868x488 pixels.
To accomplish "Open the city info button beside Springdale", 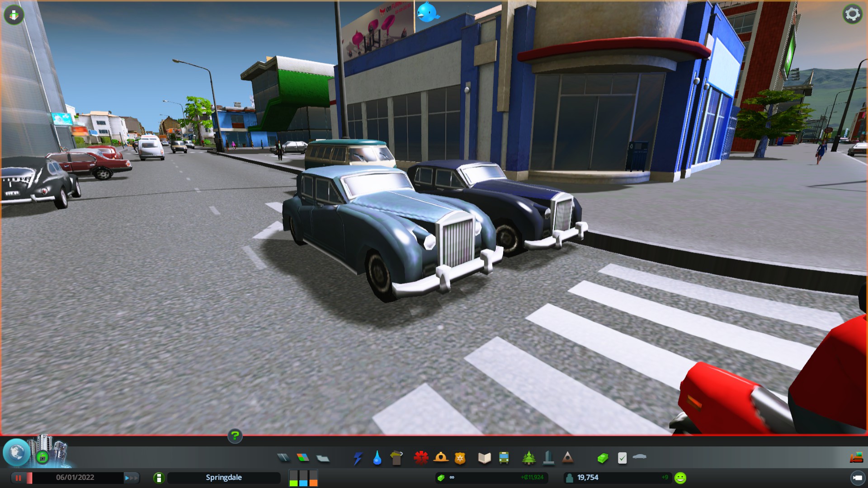I will coord(159,478).
